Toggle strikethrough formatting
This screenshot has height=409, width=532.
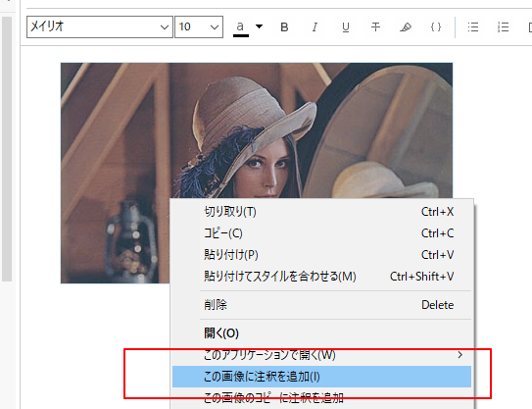point(375,26)
